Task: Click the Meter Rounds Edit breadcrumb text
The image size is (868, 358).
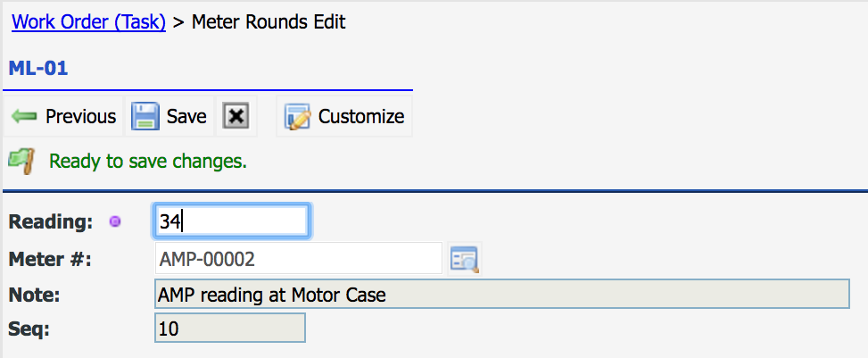Action: (269, 22)
